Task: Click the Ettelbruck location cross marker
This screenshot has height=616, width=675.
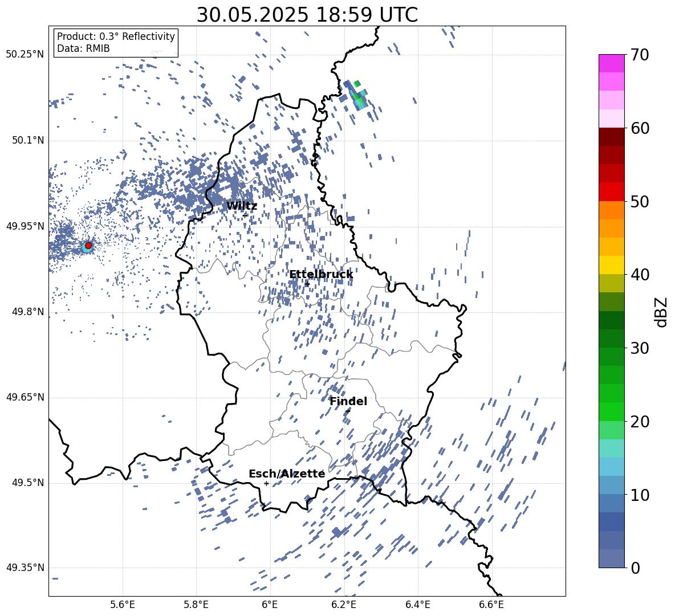Action: pos(307,284)
